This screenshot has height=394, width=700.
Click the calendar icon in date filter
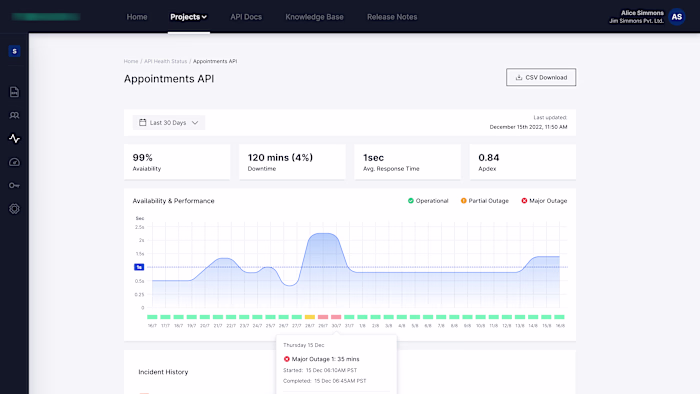click(x=142, y=122)
